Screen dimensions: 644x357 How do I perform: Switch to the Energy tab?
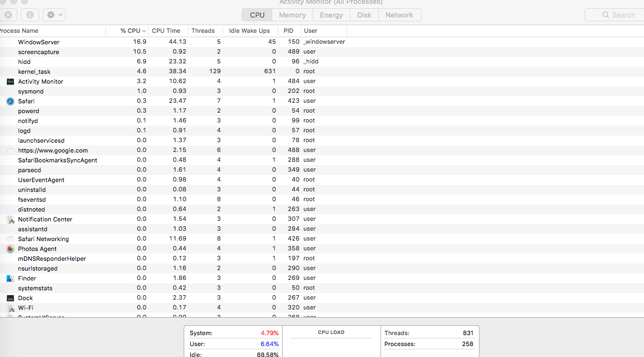click(x=331, y=15)
